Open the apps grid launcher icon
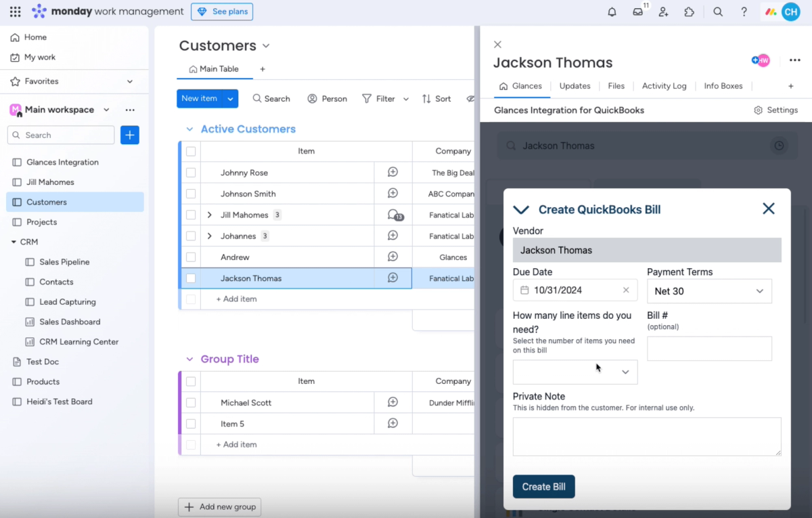 pos(15,12)
